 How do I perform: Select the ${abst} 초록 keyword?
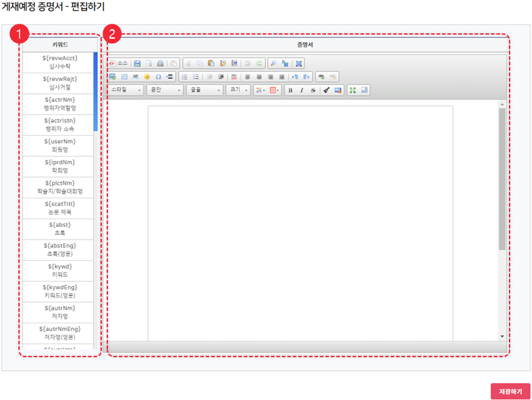(x=60, y=228)
